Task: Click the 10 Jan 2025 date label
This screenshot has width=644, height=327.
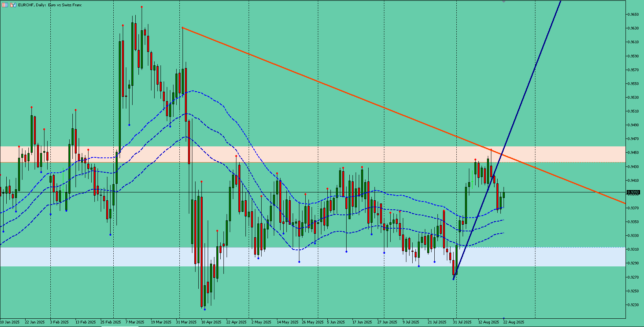Action: (x=10, y=322)
